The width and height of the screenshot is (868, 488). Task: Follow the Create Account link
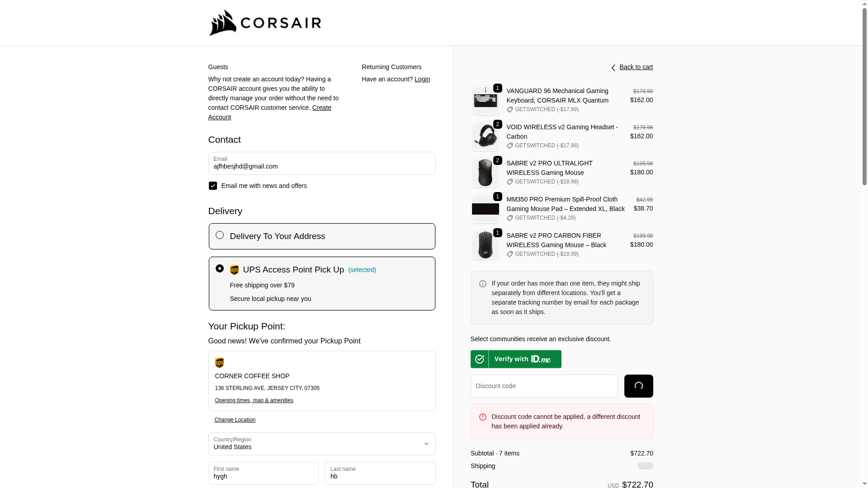pos(321,108)
